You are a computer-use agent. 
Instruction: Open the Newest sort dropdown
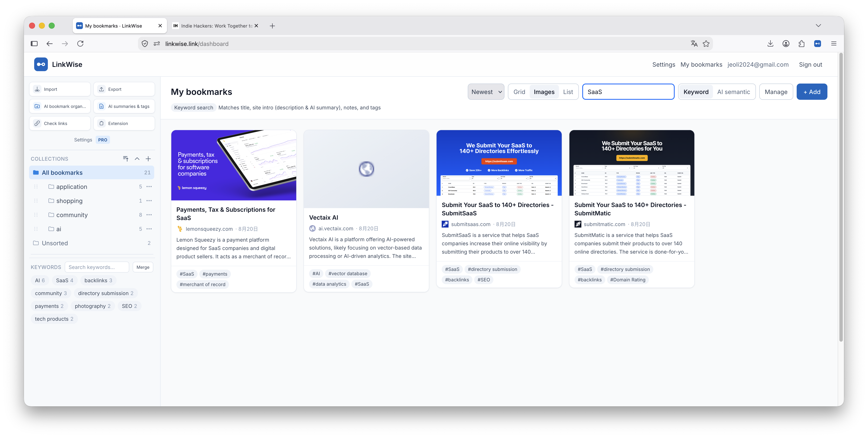pos(486,92)
